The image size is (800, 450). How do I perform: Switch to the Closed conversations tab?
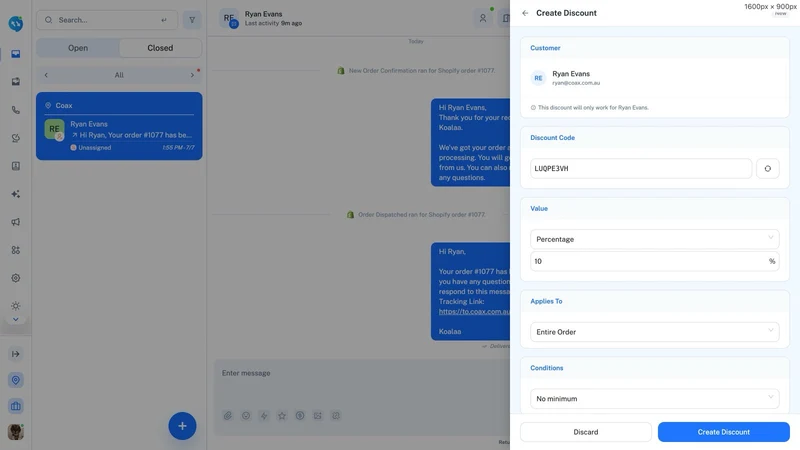tap(160, 48)
